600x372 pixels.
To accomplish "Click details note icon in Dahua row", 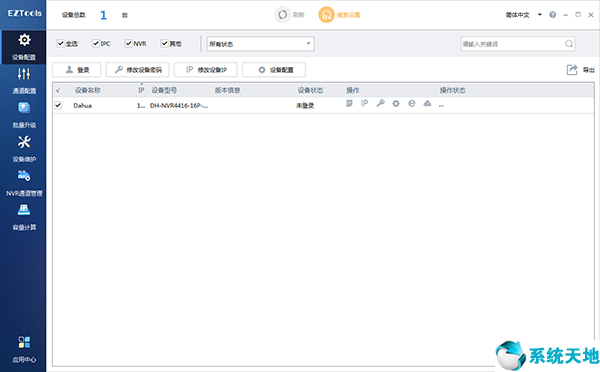I will pos(349,103).
